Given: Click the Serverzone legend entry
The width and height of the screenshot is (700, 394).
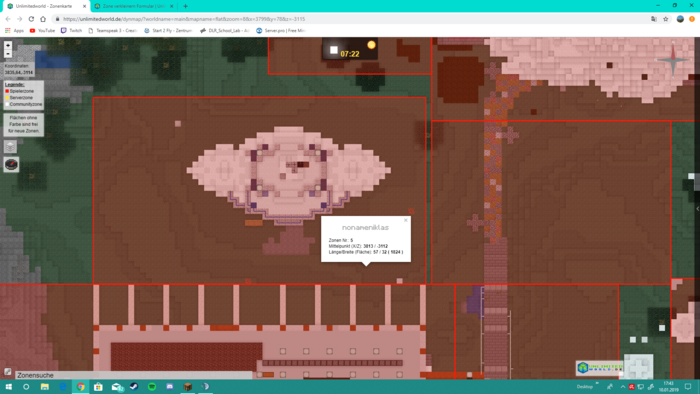Looking at the screenshot, I should coord(19,98).
